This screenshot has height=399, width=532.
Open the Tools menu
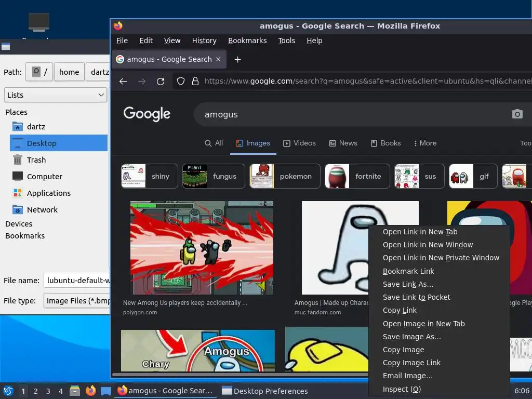pos(287,41)
